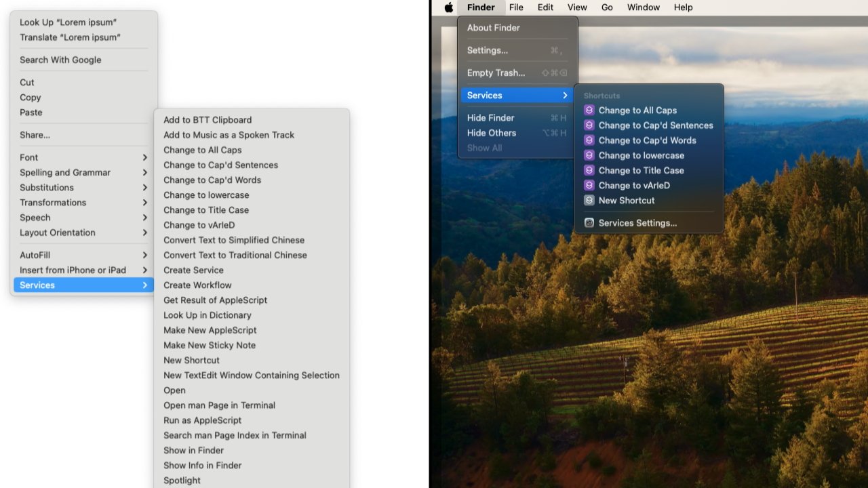Choose New TextEdit Window Containing Selection
868x488 pixels.
[x=252, y=375]
